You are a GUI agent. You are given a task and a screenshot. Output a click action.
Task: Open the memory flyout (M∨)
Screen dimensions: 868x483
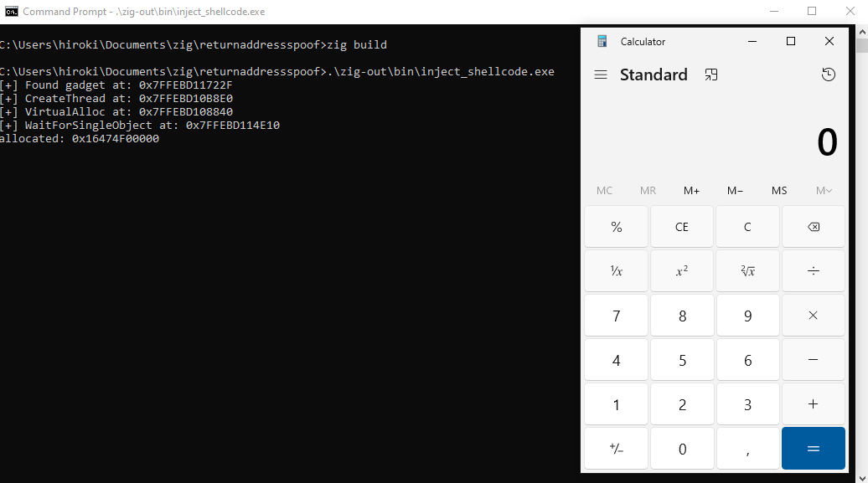point(823,190)
